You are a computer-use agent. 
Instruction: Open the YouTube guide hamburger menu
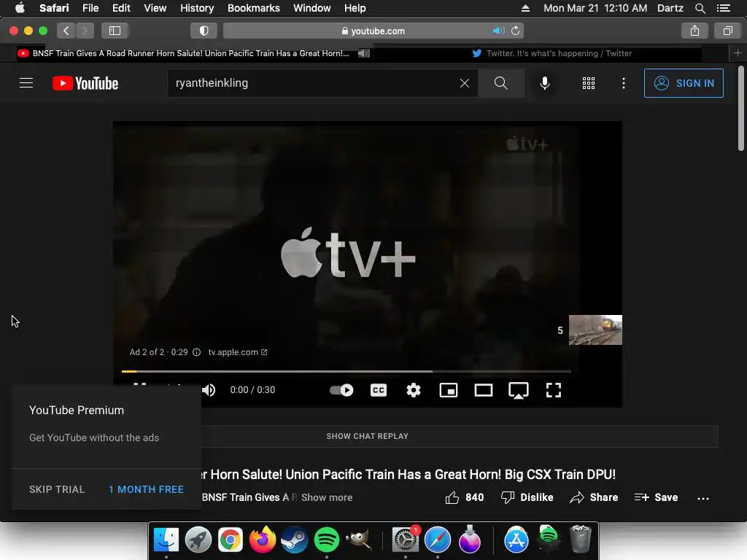tap(26, 83)
